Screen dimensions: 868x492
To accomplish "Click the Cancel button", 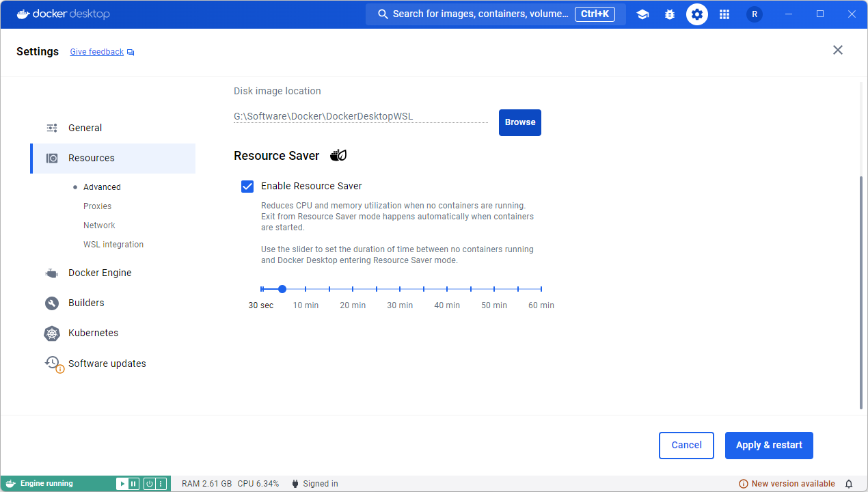I will point(686,445).
